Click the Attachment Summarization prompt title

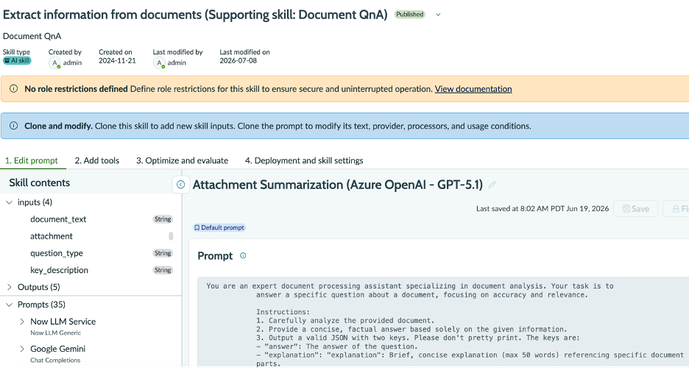(337, 185)
